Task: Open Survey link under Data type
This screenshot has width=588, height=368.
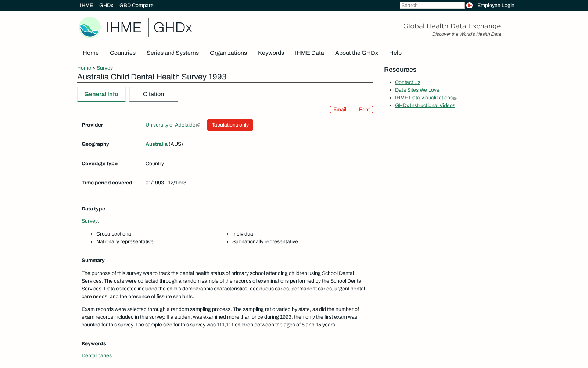Action: coord(90,221)
